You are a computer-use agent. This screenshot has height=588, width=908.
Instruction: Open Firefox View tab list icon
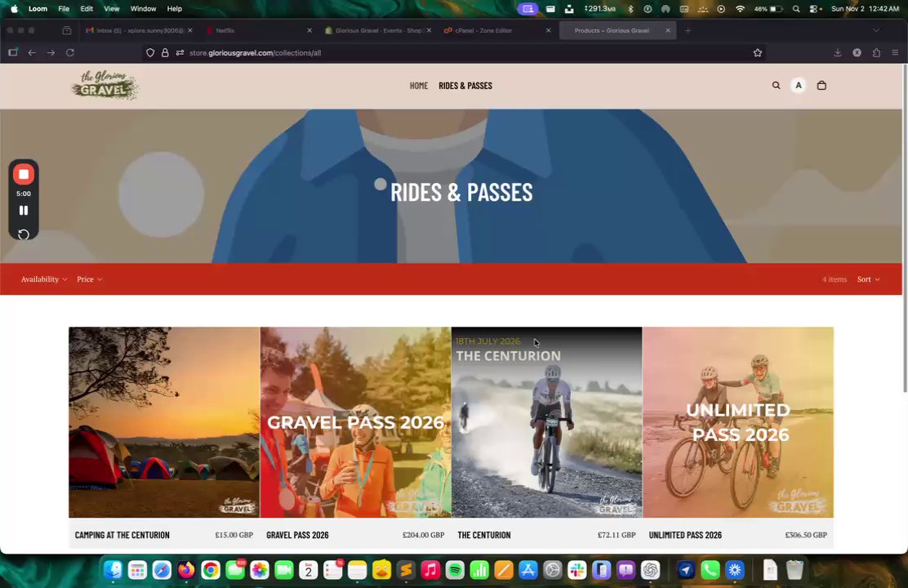coord(67,30)
